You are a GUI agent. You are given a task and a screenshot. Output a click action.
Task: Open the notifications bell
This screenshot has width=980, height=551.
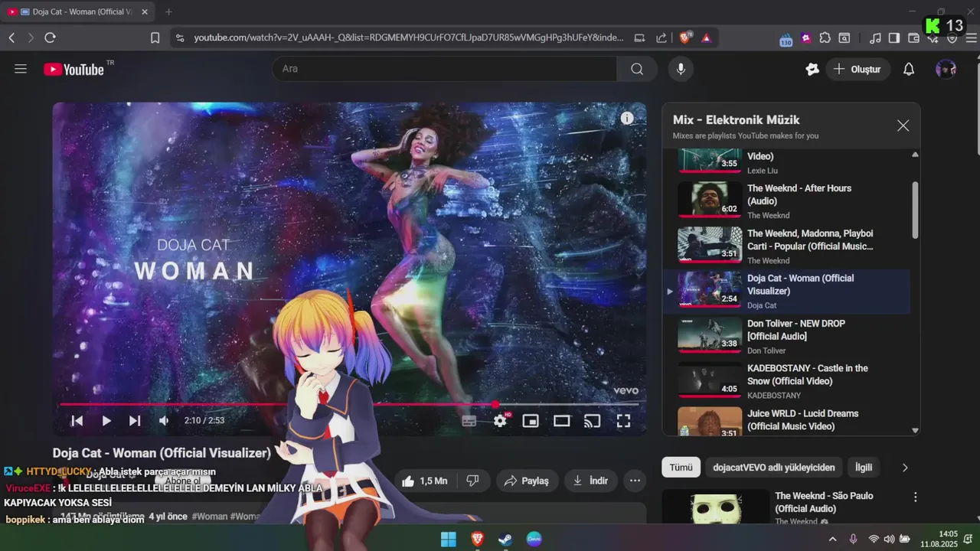click(x=909, y=69)
